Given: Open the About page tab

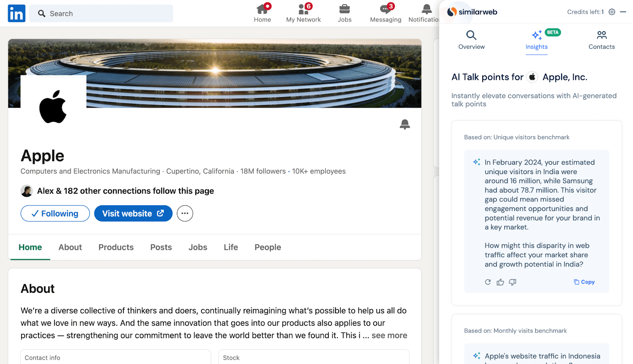Looking at the screenshot, I should coord(70,247).
